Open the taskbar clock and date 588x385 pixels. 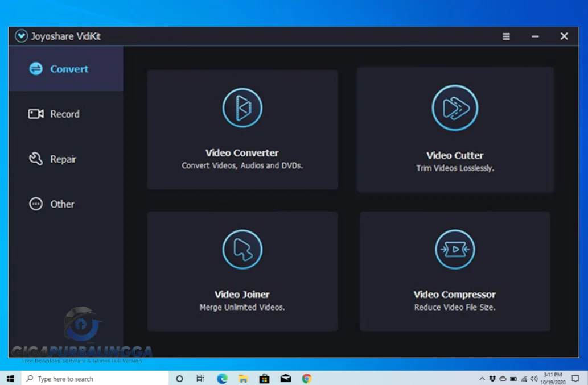(x=553, y=379)
